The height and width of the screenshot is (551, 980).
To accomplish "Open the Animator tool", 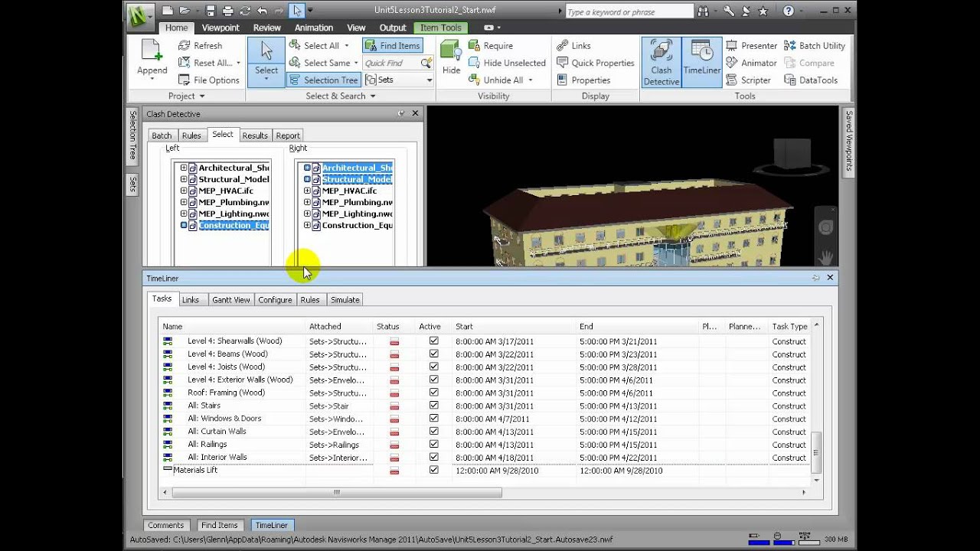I will (x=751, y=63).
